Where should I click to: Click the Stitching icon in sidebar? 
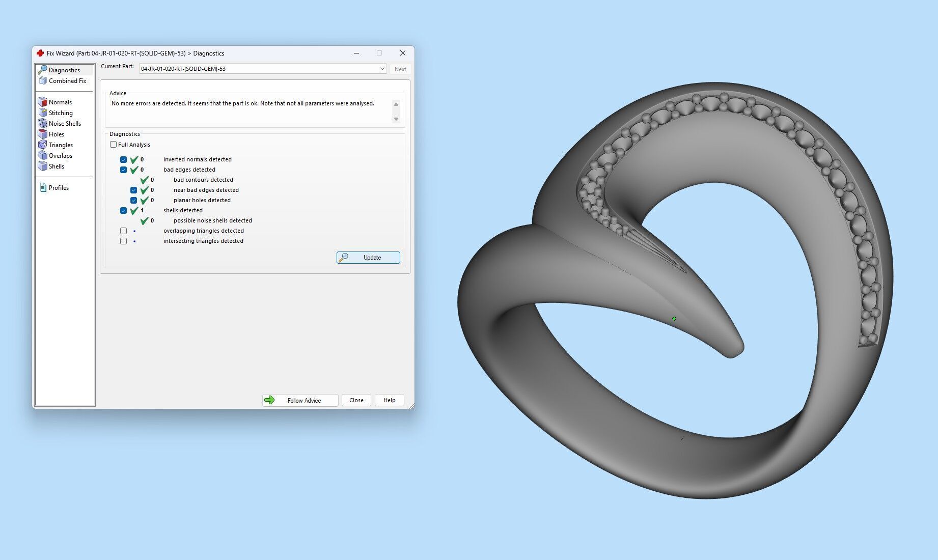coord(43,113)
